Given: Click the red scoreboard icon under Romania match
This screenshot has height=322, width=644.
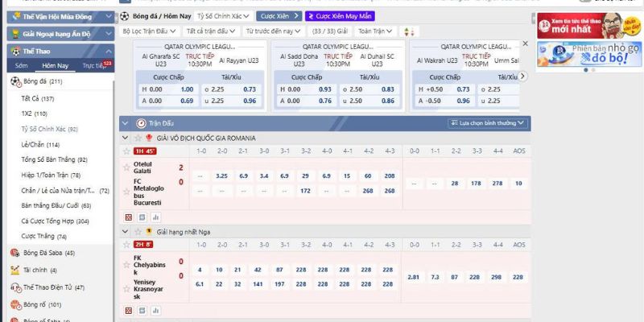Looking at the screenshot, I should pyautogui.click(x=128, y=217).
